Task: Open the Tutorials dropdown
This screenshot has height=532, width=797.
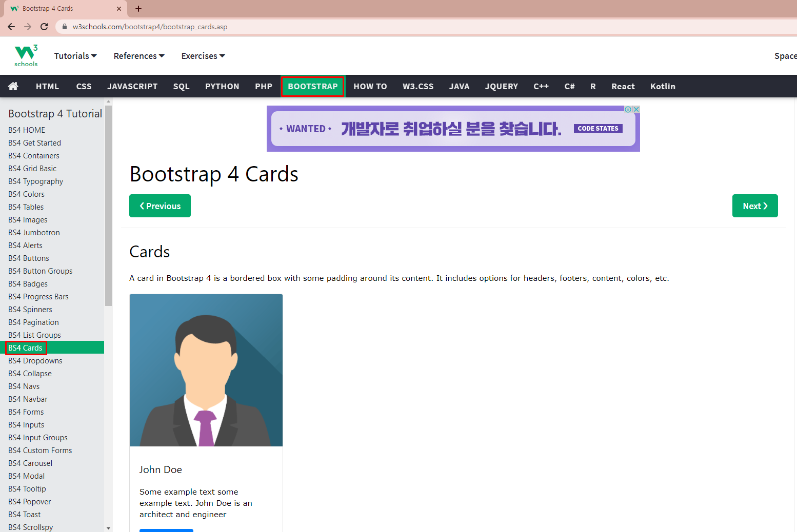Action: (75, 56)
